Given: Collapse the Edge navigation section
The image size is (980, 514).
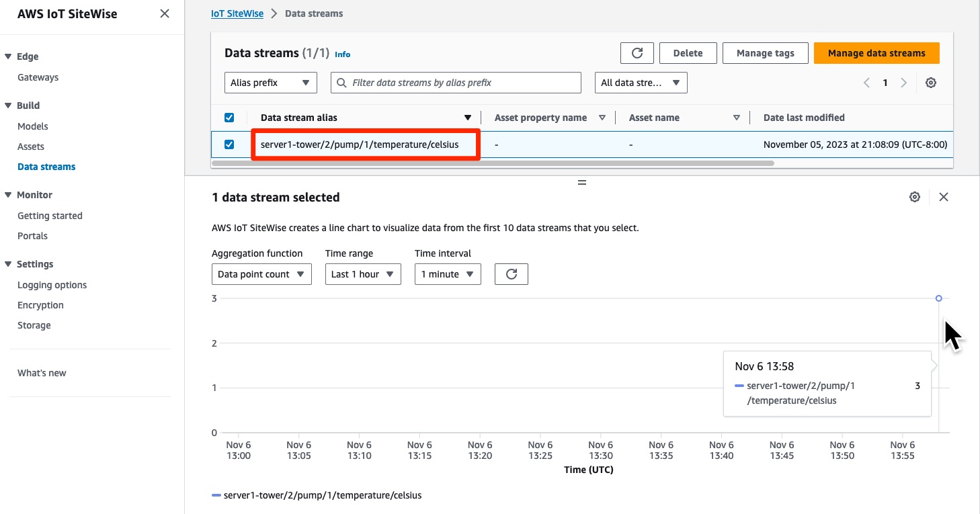Looking at the screenshot, I should point(9,57).
